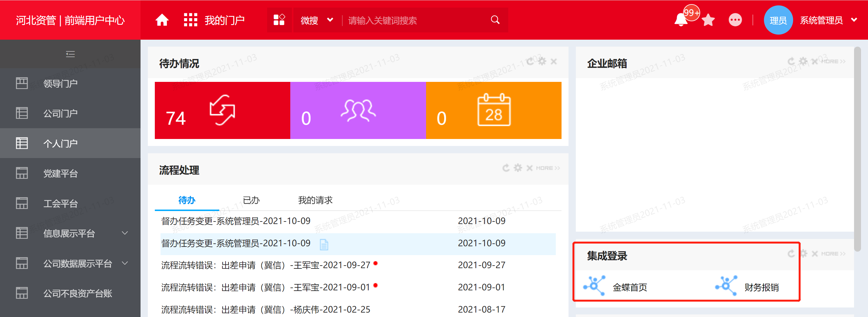Open the 系统管理员 user dropdown
Screen dimensions: 868x317
click(x=828, y=20)
